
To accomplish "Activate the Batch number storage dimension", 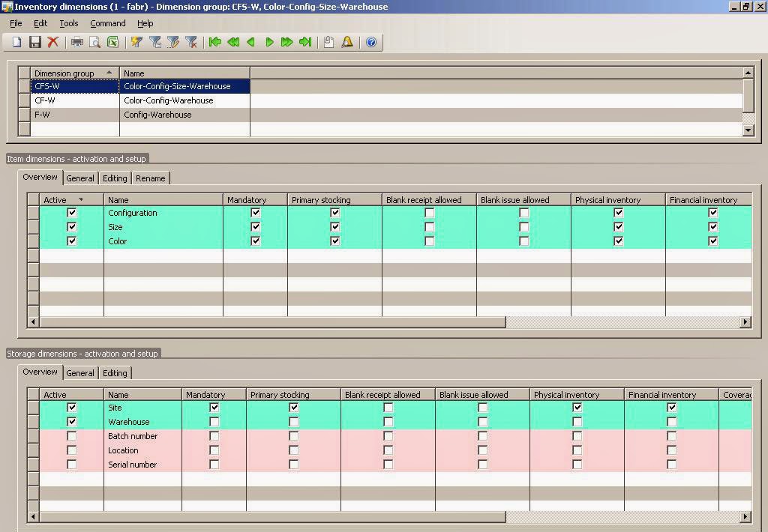I will click(71, 435).
